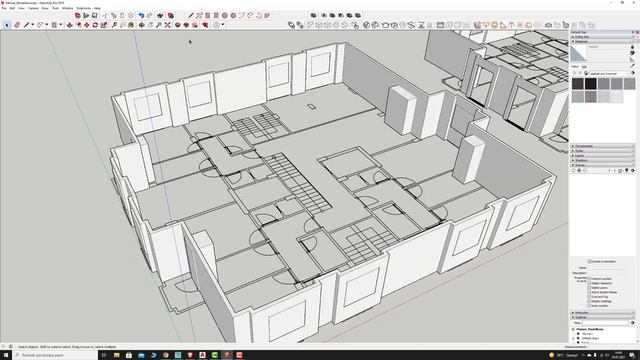Click the material preview thumbnail
The height and width of the screenshot is (360, 640).
point(579,53)
